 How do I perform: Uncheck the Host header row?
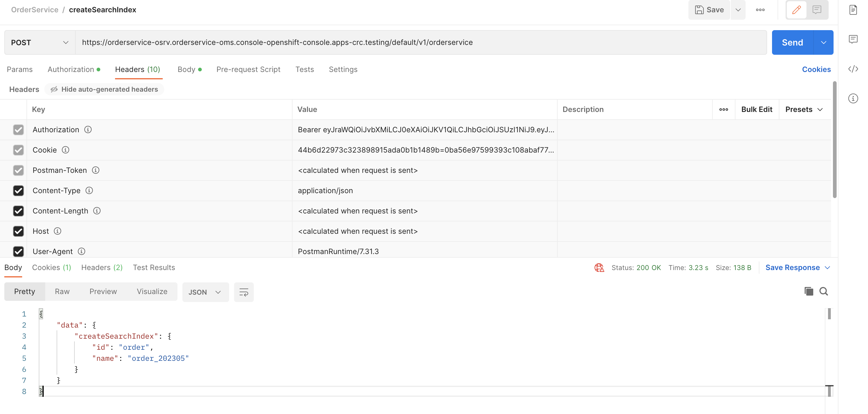click(x=18, y=231)
